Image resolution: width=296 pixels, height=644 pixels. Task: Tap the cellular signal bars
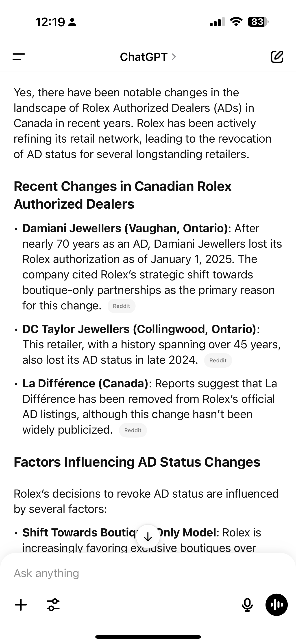[217, 22]
